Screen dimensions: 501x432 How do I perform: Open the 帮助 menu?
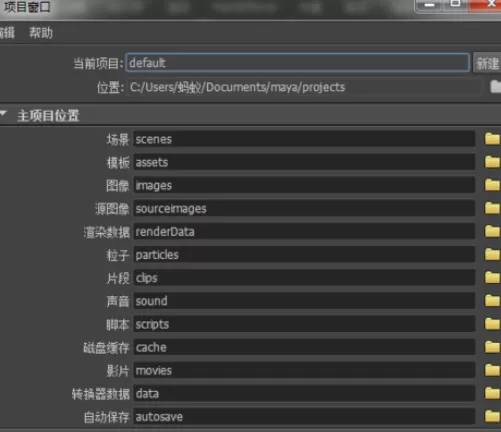click(x=41, y=33)
